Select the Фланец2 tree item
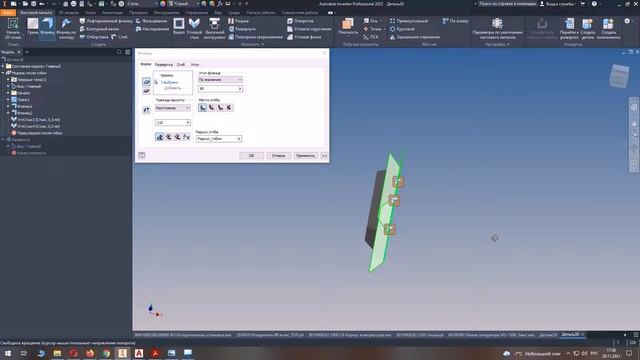The image size is (640, 360). pyautogui.click(x=24, y=113)
